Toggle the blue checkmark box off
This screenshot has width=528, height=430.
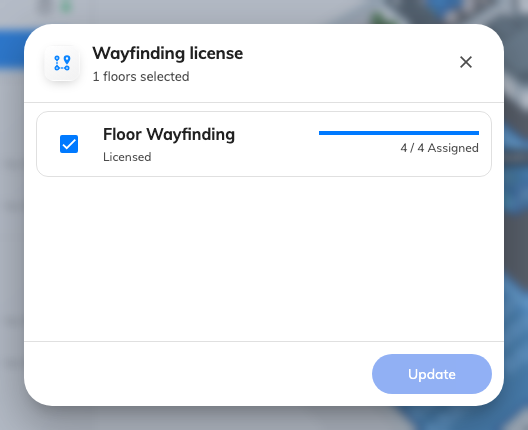point(69,144)
